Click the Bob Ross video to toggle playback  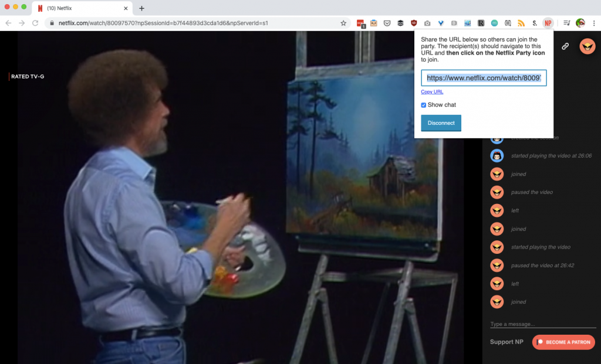[241, 197]
